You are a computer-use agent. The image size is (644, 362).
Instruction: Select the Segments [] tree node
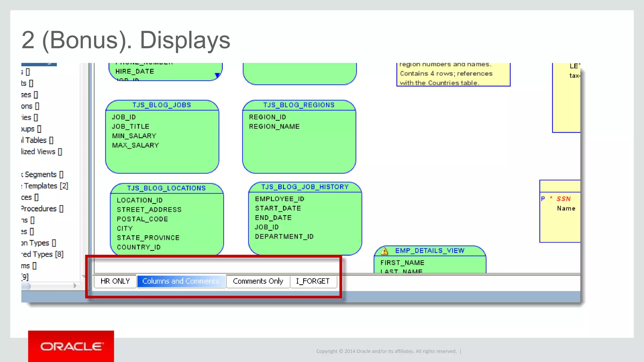pos(42,175)
